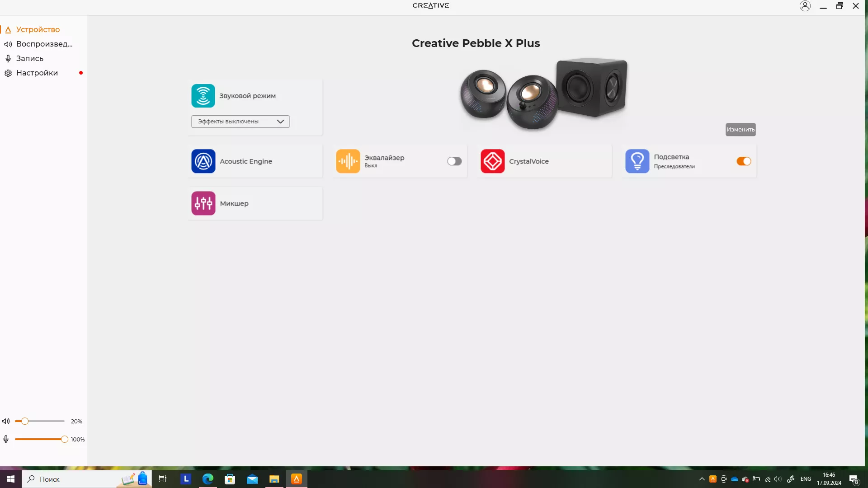Image resolution: width=868 pixels, height=488 pixels.
Task: Expand the sound effects dropdown arrow
Action: [280, 121]
